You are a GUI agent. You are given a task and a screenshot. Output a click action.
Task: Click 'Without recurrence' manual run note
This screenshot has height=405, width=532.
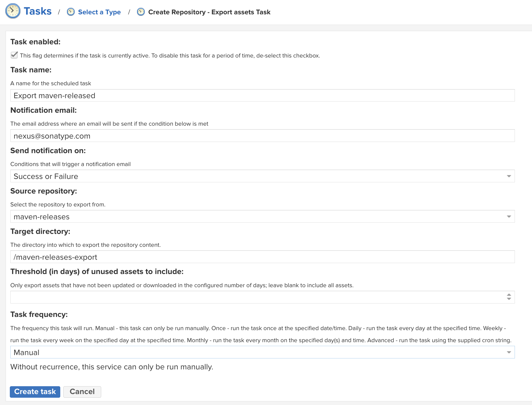pyautogui.click(x=112, y=367)
